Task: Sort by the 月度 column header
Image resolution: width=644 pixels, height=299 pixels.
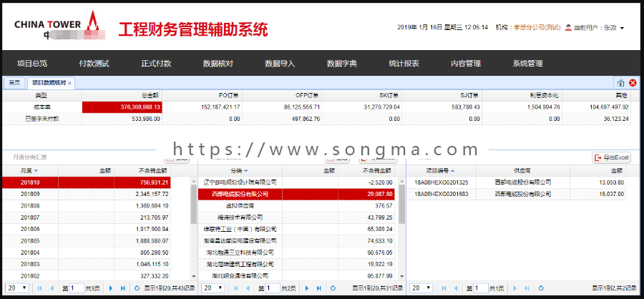Action: tap(29, 170)
